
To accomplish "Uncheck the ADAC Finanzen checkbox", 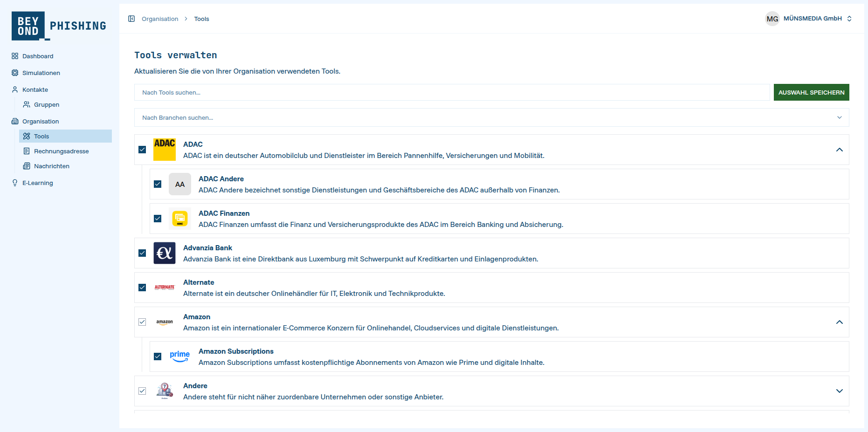I will point(158,219).
